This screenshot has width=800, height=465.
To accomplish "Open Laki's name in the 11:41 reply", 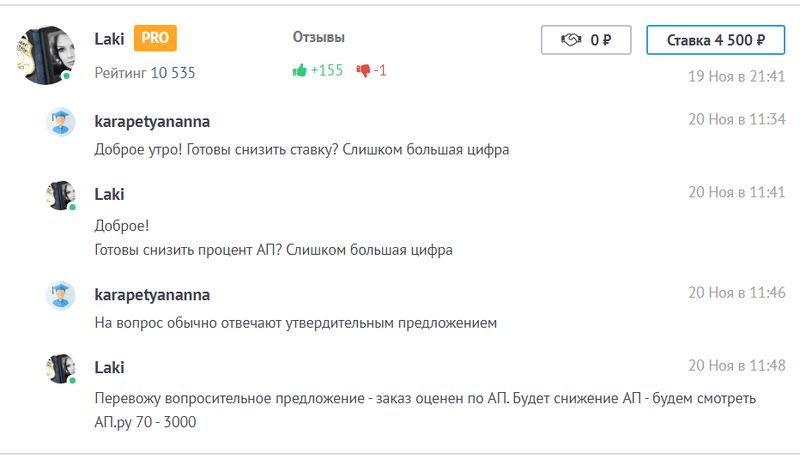I will (109, 194).
